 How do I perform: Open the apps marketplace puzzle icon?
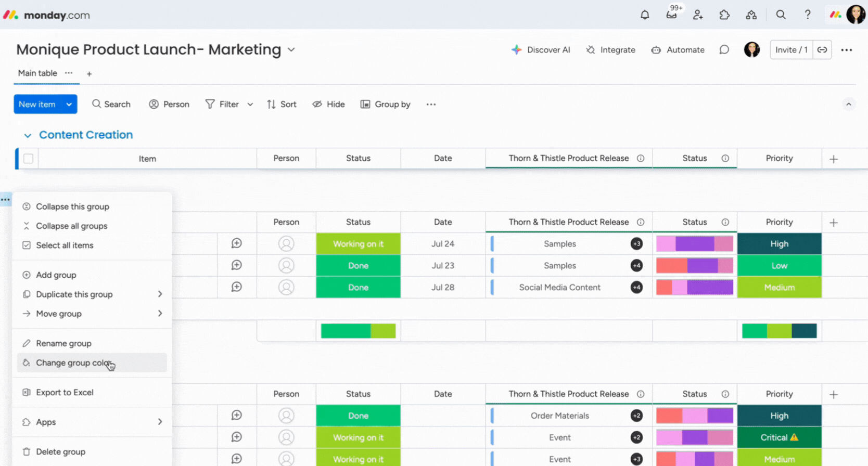tap(724, 15)
